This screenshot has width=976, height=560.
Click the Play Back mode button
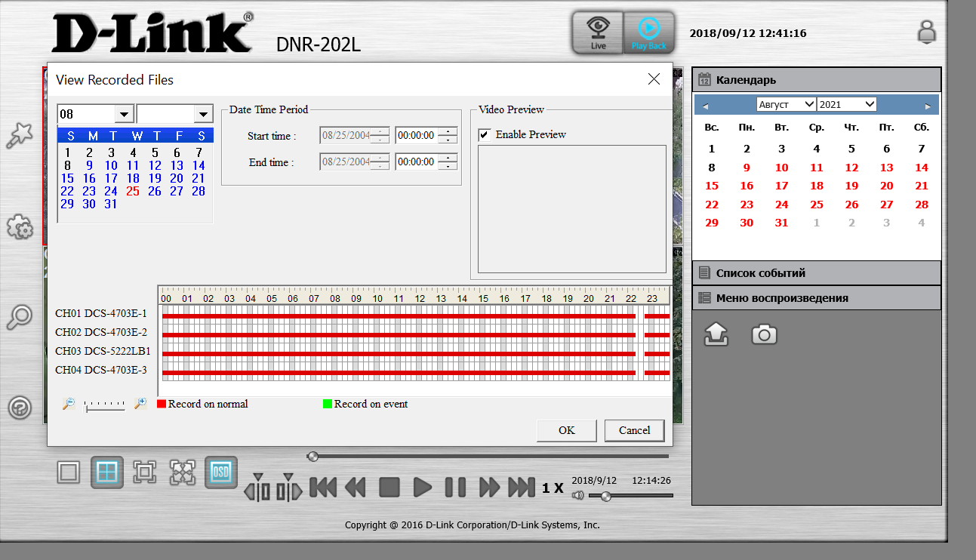point(648,32)
